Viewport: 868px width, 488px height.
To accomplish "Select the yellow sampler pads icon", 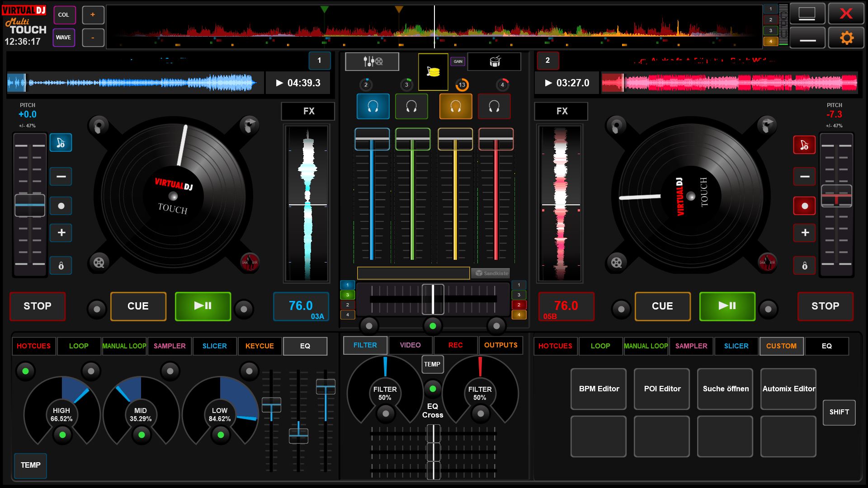I will (433, 72).
